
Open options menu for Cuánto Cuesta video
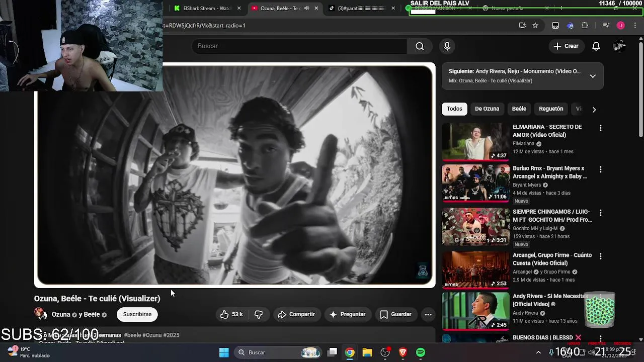(600, 256)
